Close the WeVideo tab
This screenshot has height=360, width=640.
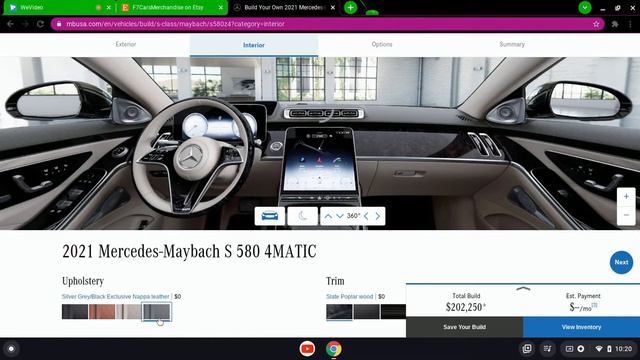[x=109, y=7]
